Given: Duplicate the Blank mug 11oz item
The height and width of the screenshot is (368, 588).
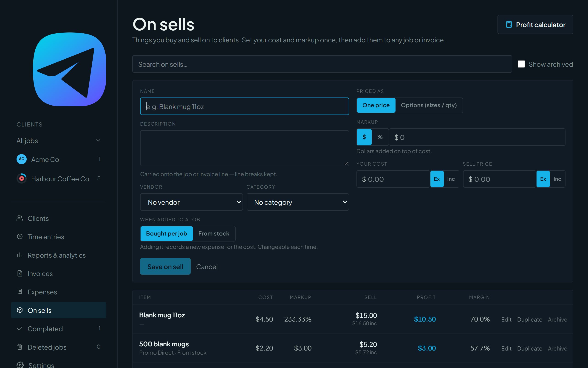Looking at the screenshot, I should pos(530,319).
